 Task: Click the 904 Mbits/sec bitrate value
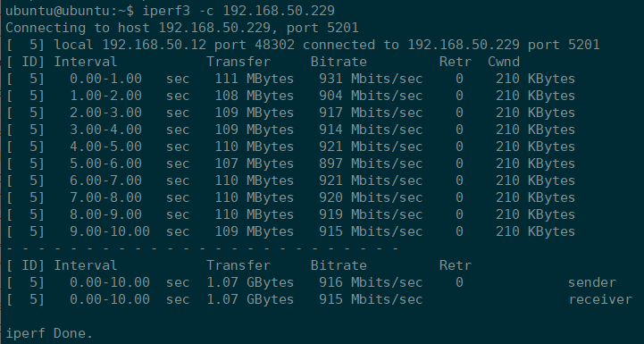point(371,96)
